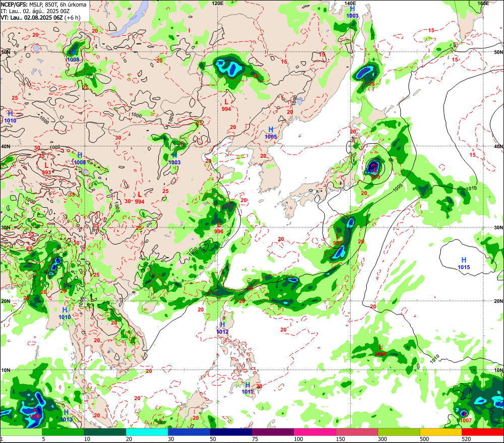Click the 50N label on left edge

[6, 52]
